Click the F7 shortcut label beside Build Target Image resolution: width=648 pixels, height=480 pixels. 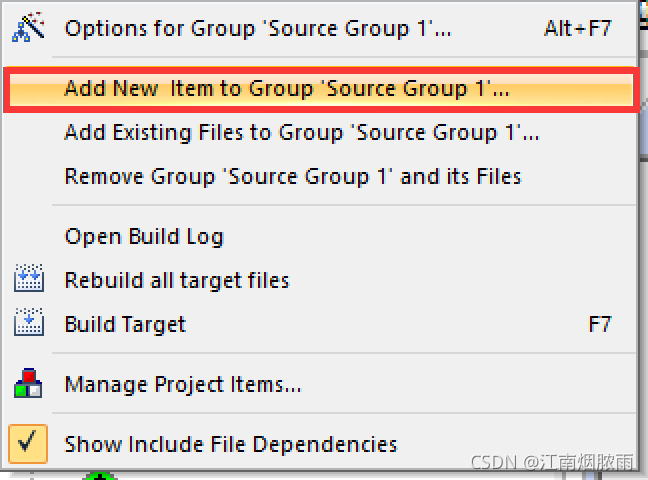pos(599,324)
